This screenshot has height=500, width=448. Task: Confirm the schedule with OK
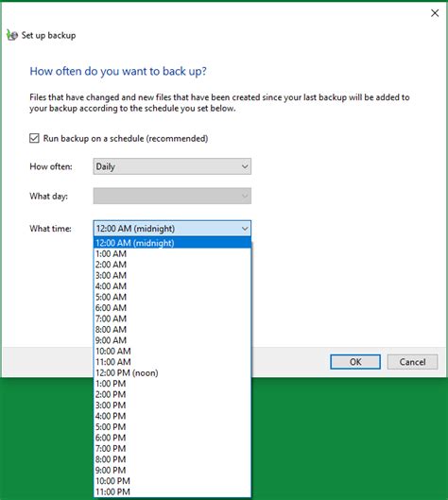355,362
